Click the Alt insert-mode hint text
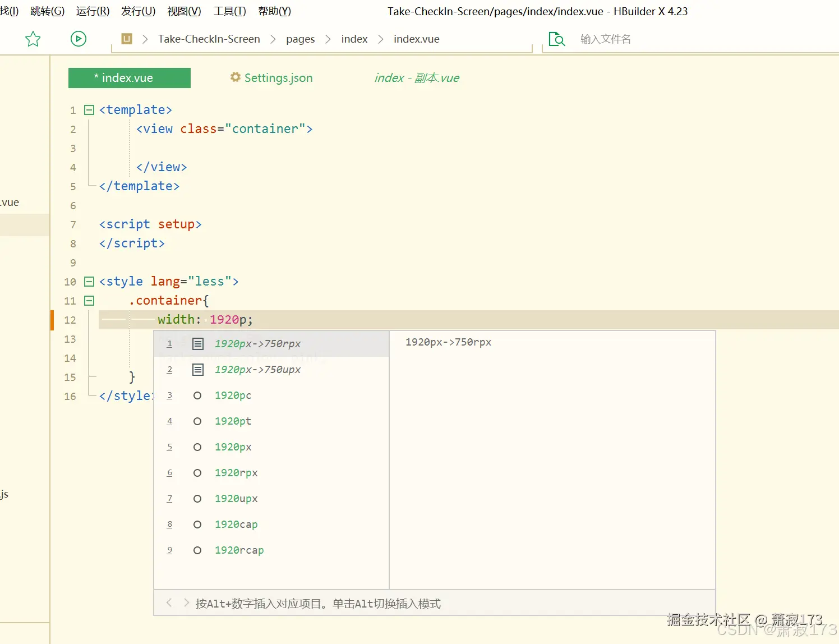This screenshot has width=839, height=644. click(x=318, y=604)
